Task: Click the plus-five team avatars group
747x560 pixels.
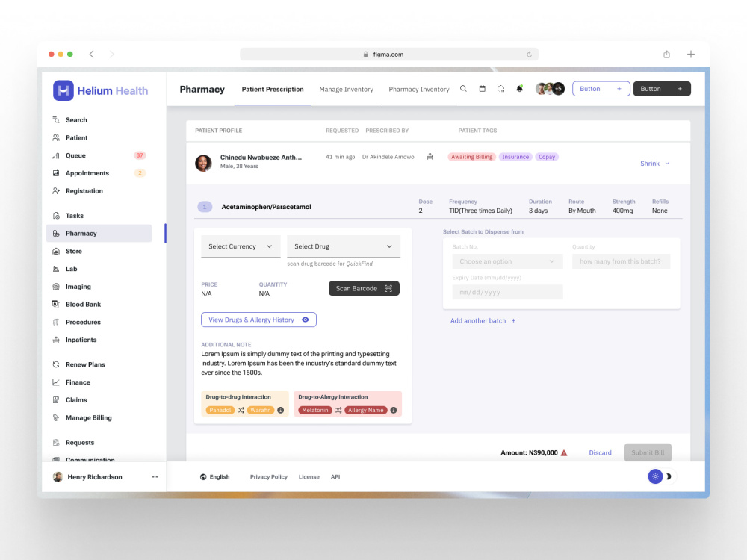Action: [x=550, y=89]
